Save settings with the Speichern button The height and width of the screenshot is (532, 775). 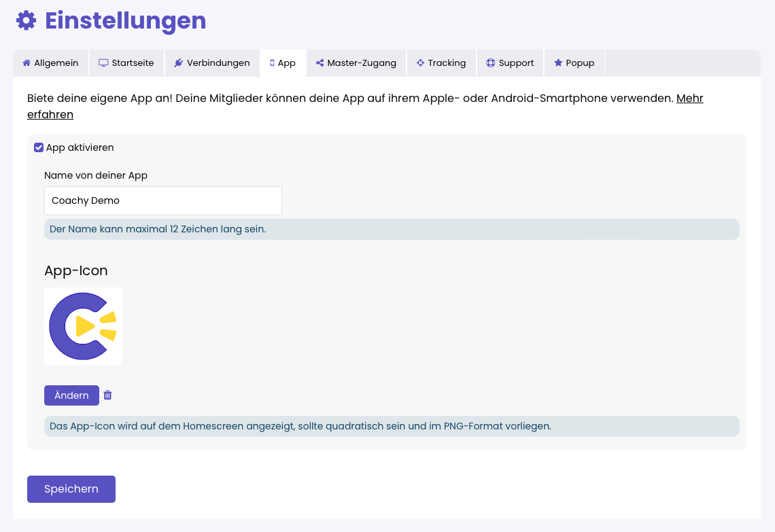coord(71,489)
